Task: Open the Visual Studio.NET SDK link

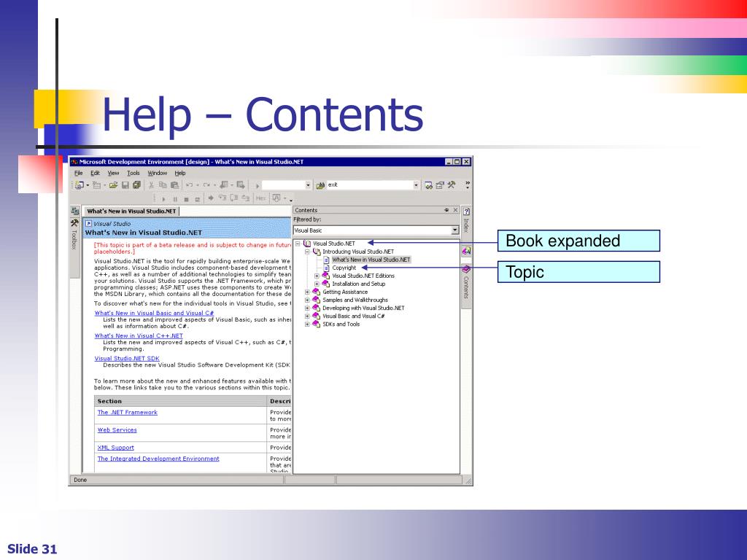Action: click(127, 359)
